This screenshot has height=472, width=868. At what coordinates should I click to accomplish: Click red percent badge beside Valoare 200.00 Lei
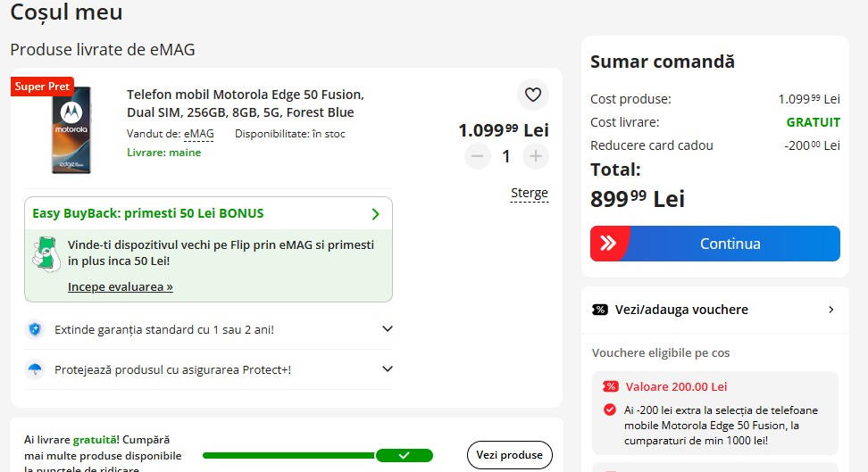click(x=611, y=386)
